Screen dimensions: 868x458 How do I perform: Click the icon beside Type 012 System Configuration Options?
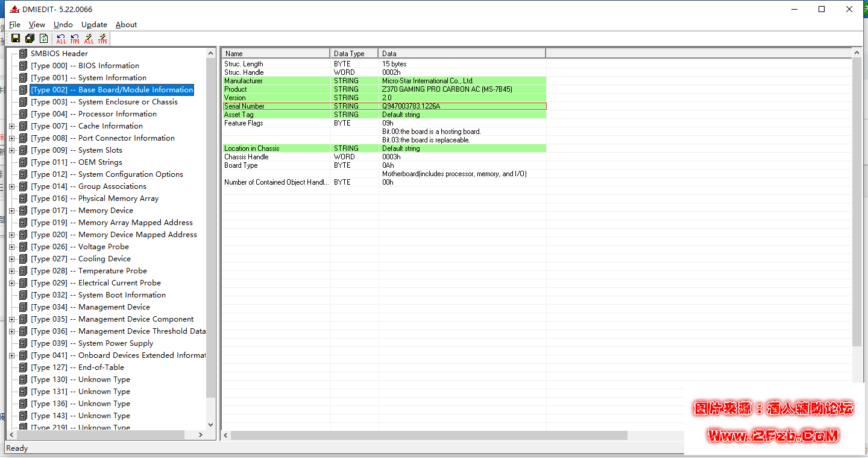pos(23,174)
